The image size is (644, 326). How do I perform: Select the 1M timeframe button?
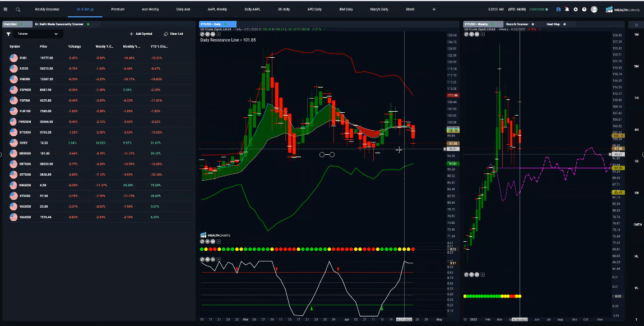point(636,35)
